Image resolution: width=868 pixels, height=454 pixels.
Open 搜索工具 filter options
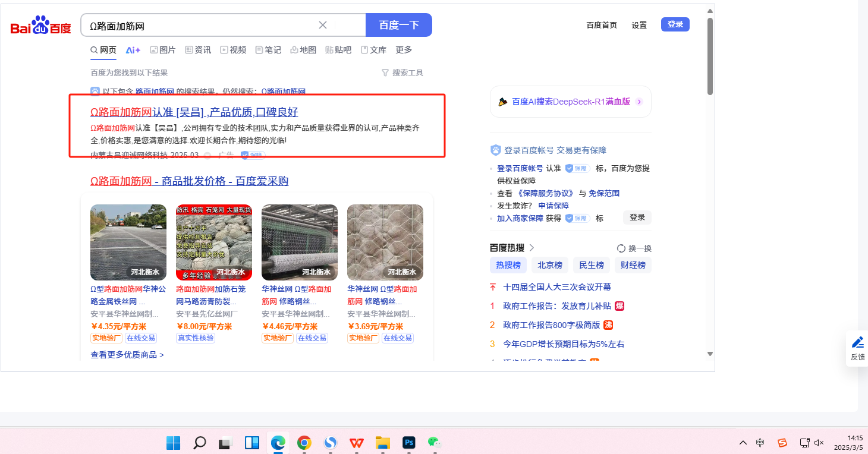[x=402, y=72]
